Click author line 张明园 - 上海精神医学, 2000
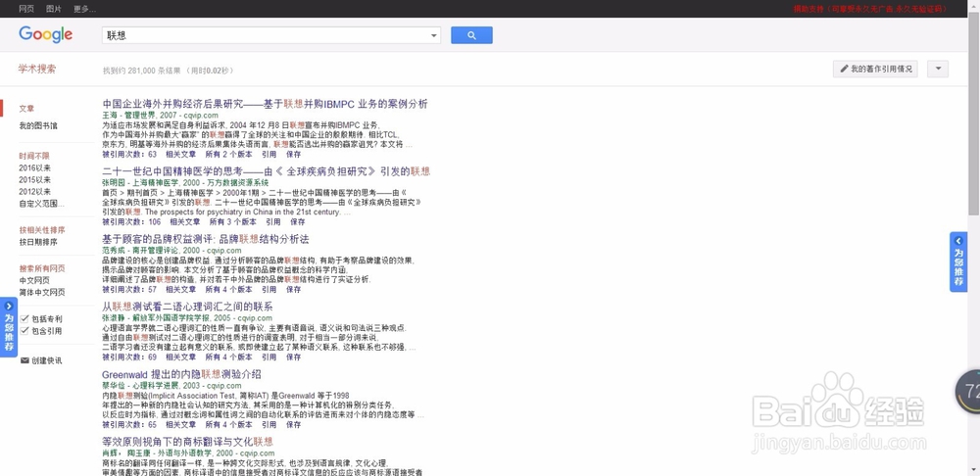The height and width of the screenshot is (476, 980). point(185,183)
